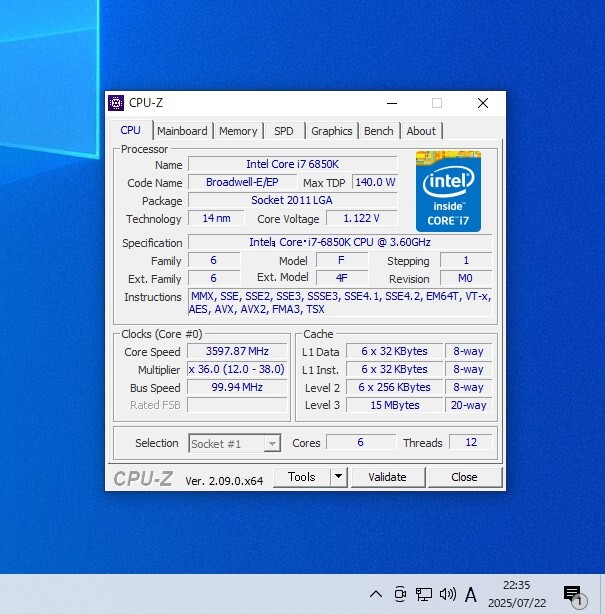Image resolution: width=605 pixels, height=614 pixels.
Task: Open network status tray icon
Action: pyautogui.click(x=424, y=594)
